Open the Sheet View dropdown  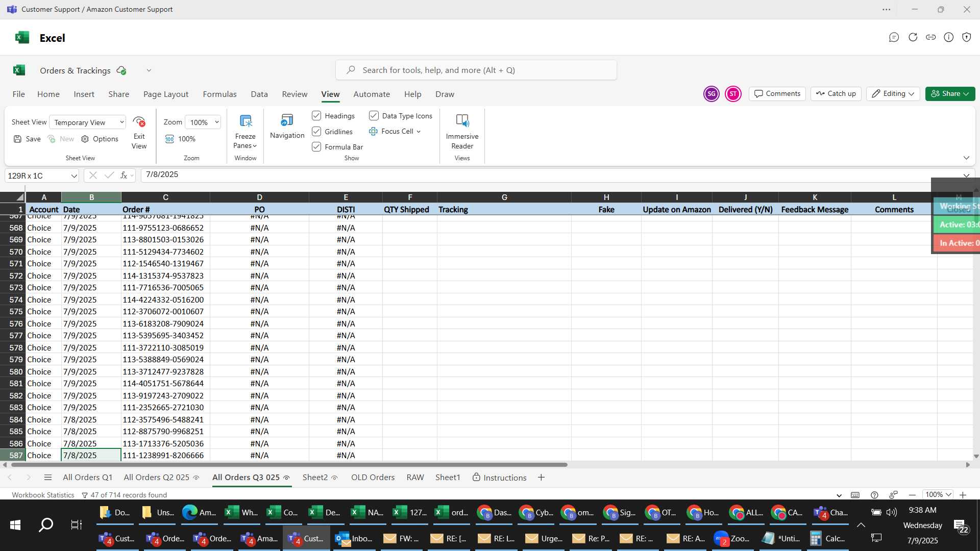click(x=87, y=122)
